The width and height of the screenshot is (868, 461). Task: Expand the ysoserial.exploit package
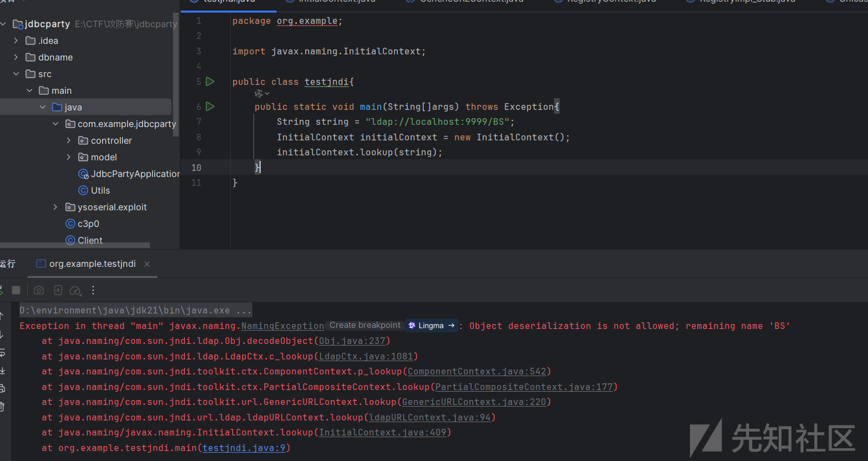[x=55, y=207]
